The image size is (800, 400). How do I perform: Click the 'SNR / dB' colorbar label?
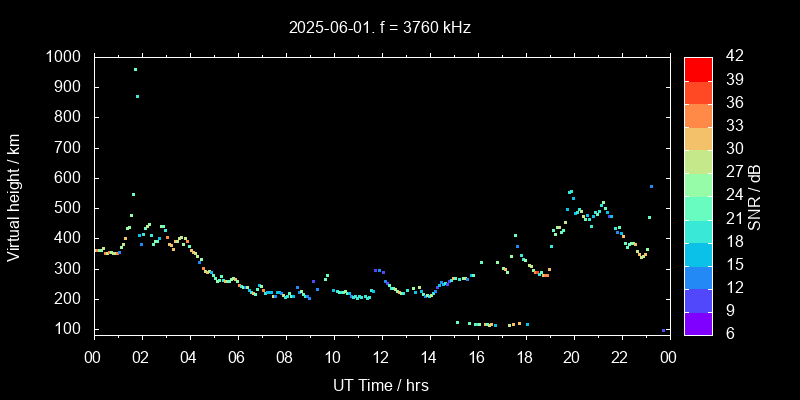tap(753, 196)
